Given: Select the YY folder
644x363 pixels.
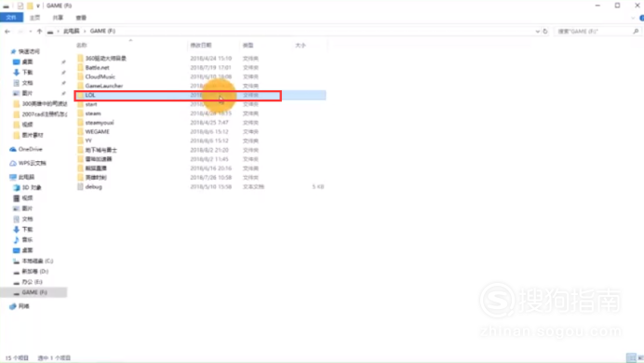Looking at the screenshot, I should (88, 141).
